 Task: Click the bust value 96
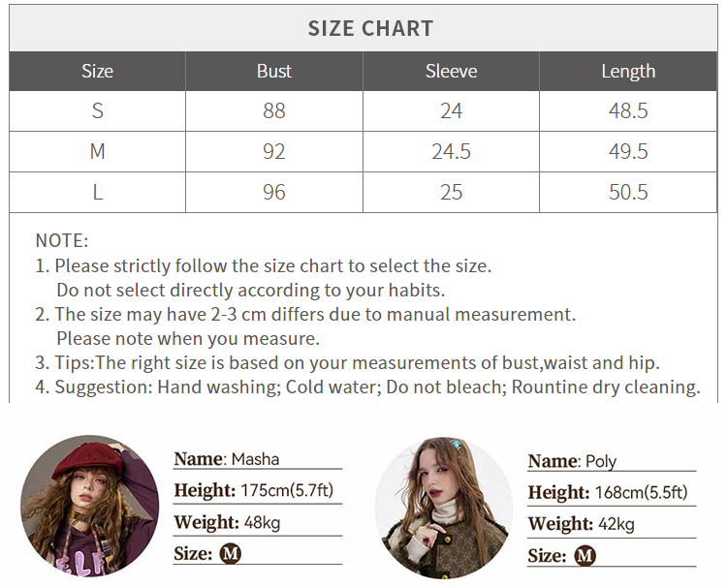[274, 193]
